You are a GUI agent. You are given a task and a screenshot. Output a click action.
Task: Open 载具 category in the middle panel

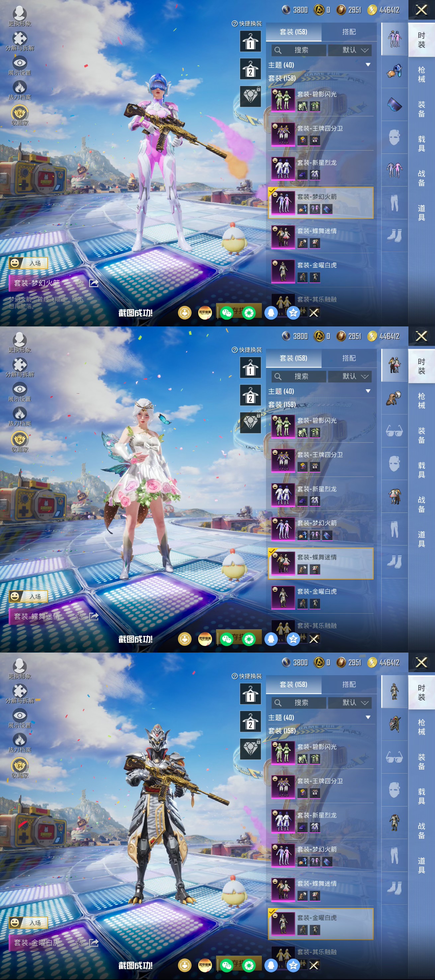421,470
